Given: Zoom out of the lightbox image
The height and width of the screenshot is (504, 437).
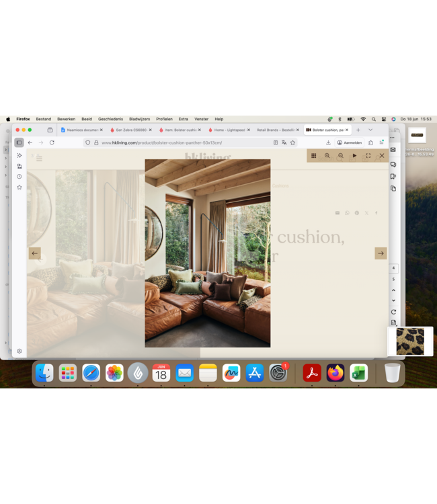Looking at the screenshot, I should (341, 156).
